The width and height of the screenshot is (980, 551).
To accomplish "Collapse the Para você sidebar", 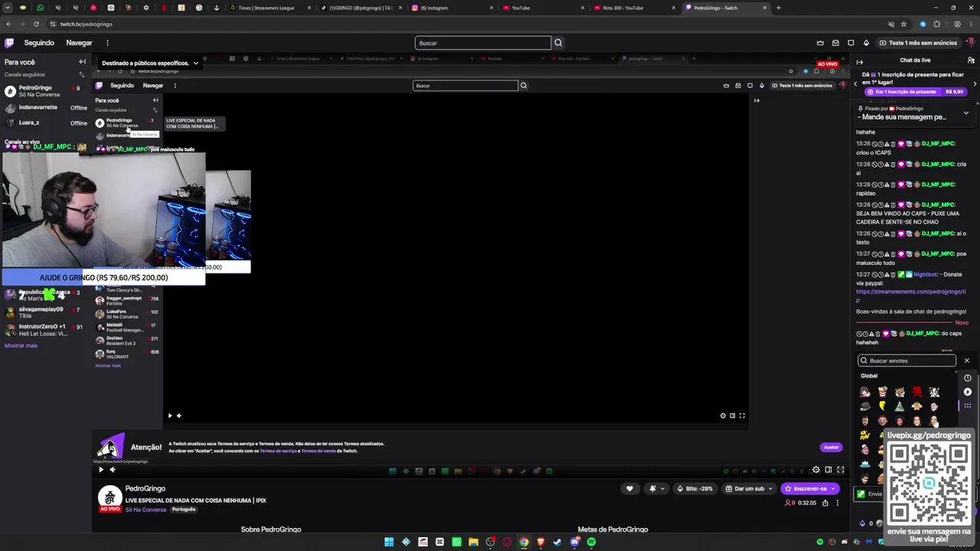I will click(x=82, y=62).
